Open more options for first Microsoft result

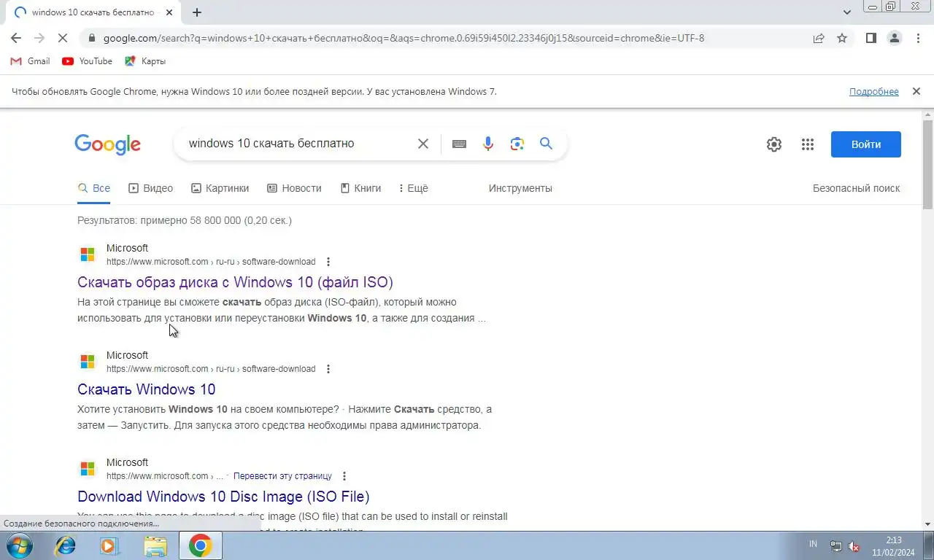coord(328,262)
